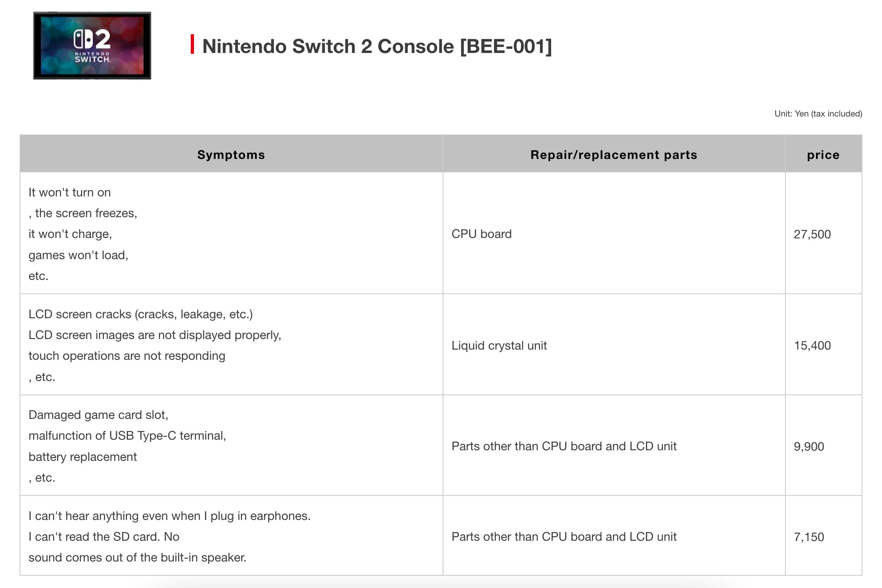
Task: Click "LCD screen cracks" symptom text
Action: pos(80,314)
